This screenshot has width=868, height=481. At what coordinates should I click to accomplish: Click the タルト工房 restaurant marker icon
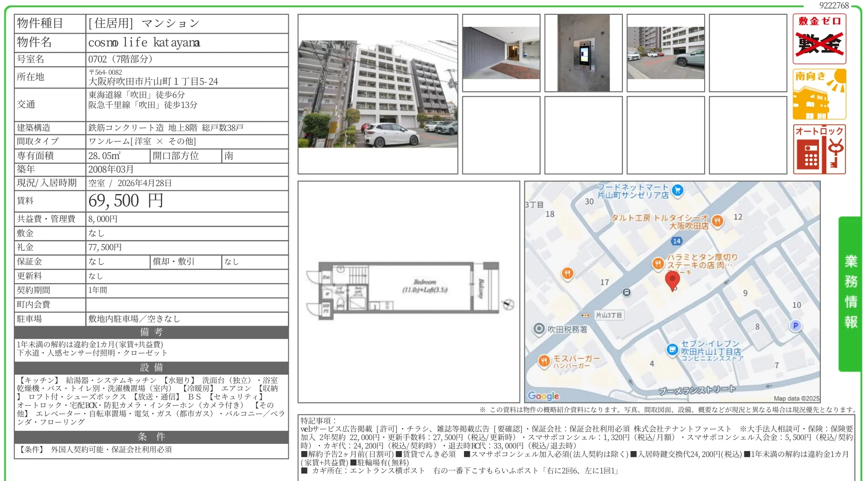[717, 220]
